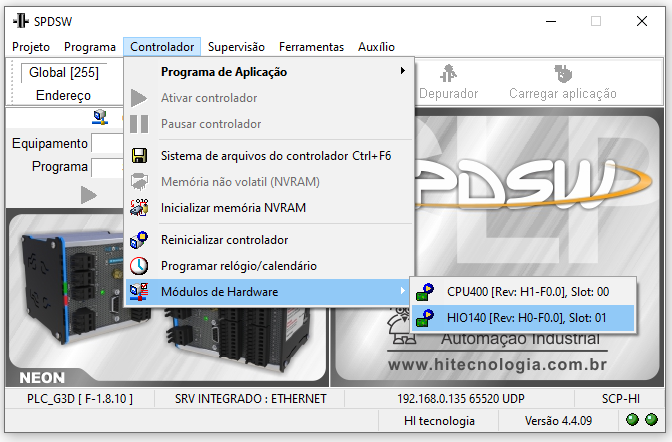Click Global [255] address label

pyautogui.click(x=64, y=72)
